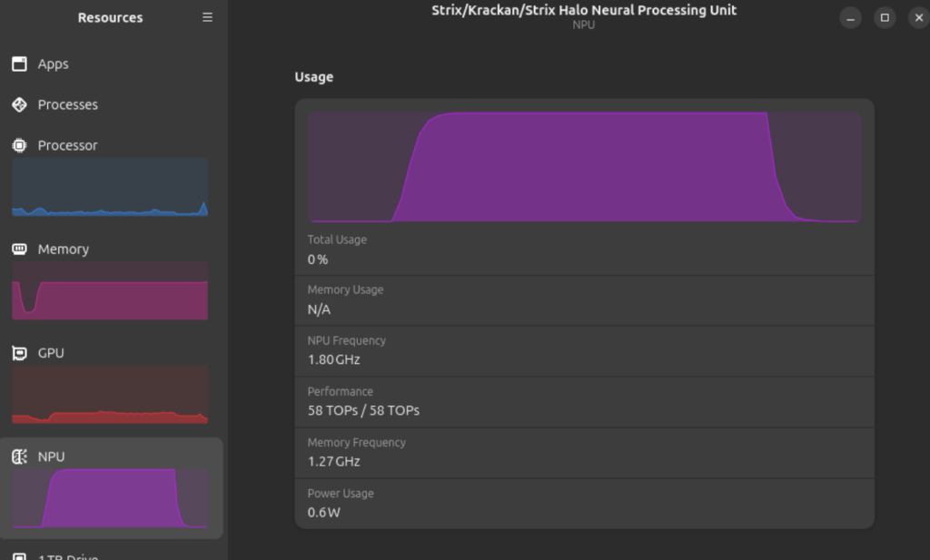Select the NPU sidebar entry
The height and width of the screenshot is (560, 930).
112,488
